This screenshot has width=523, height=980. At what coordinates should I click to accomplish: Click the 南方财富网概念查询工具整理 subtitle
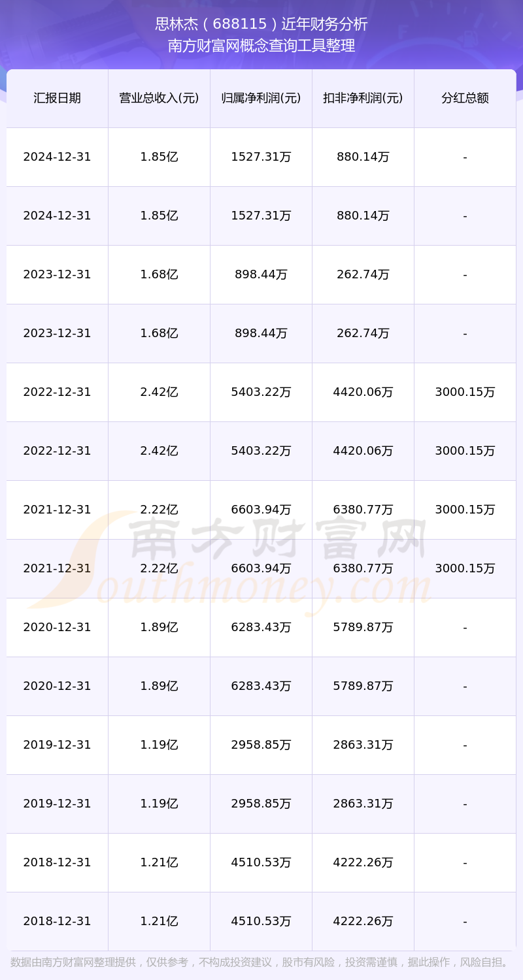pos(261,46)
